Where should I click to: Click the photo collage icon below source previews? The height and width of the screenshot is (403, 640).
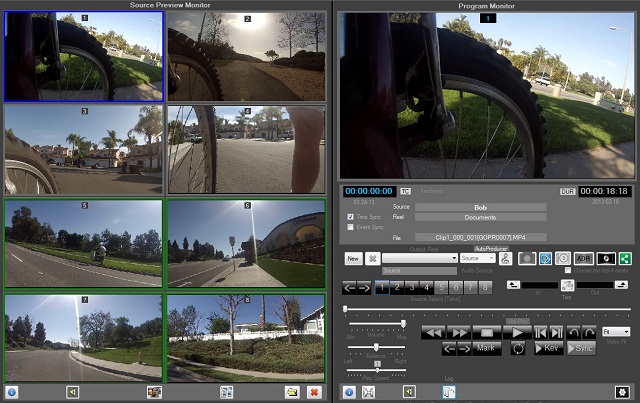[x=154, y=392]
